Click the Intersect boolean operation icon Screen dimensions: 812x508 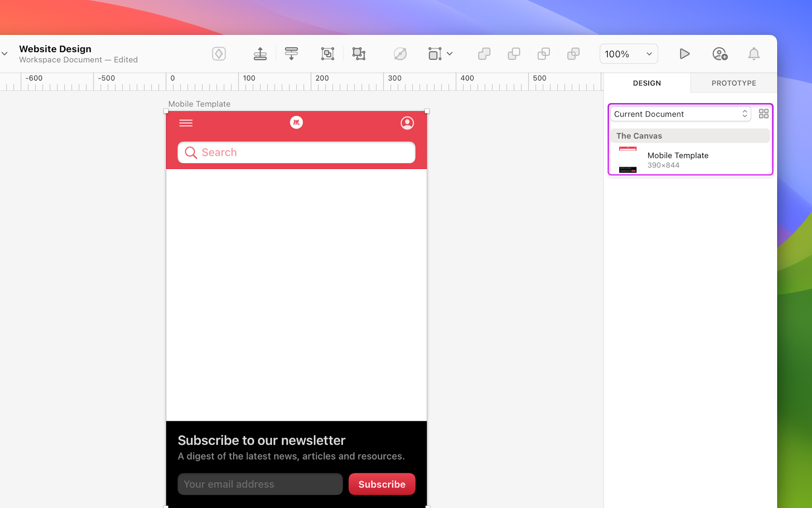click(x=543, y=54)
